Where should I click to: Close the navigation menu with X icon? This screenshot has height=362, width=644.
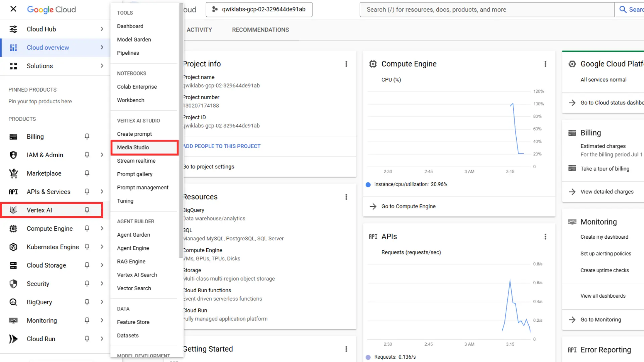click(x=13, y=9)
